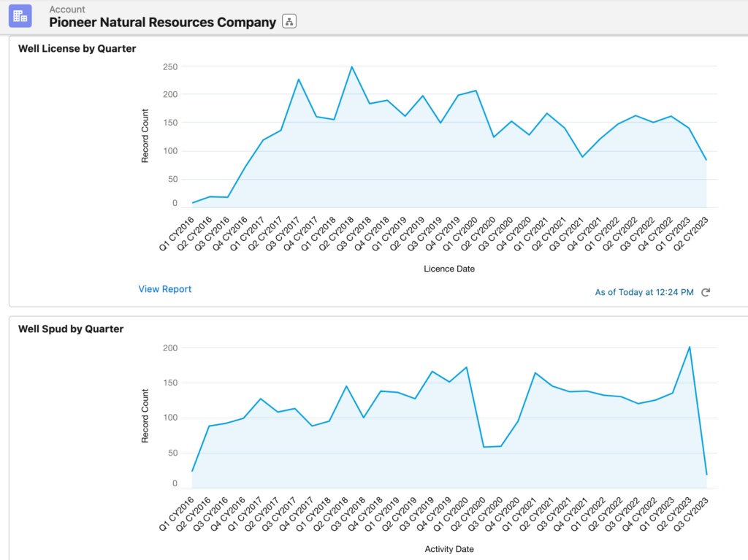This screenshot has height=560, width=748.
Task: Select the Q3 CY2023 final point on Spud line
Action: [x=706, y=475]
